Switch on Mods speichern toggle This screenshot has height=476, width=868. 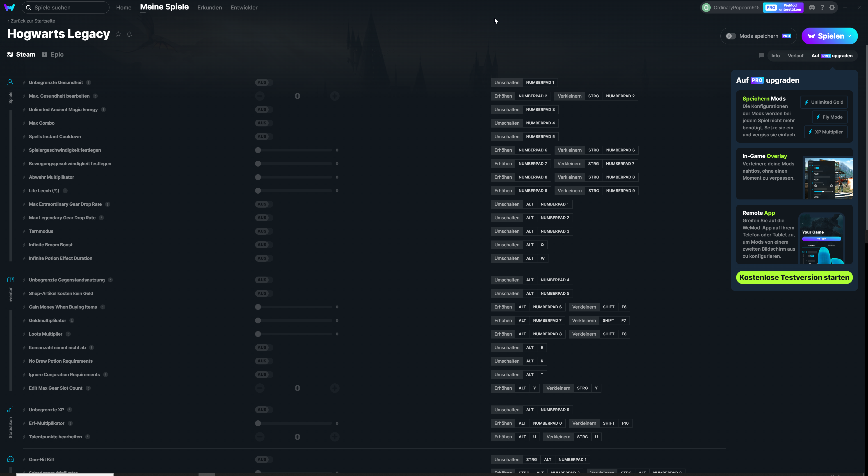[x=731, y=36]
